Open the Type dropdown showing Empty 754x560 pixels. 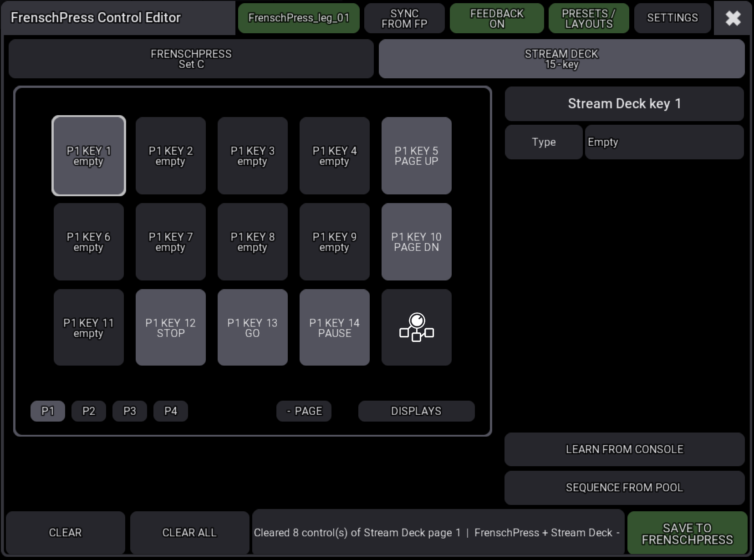pos(664,142)
